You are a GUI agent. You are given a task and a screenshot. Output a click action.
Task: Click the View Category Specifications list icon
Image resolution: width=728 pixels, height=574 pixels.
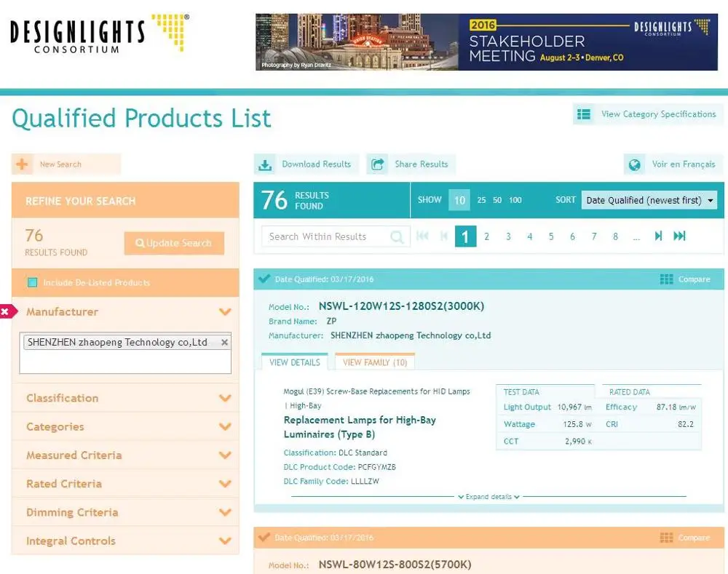click(584, 114)
